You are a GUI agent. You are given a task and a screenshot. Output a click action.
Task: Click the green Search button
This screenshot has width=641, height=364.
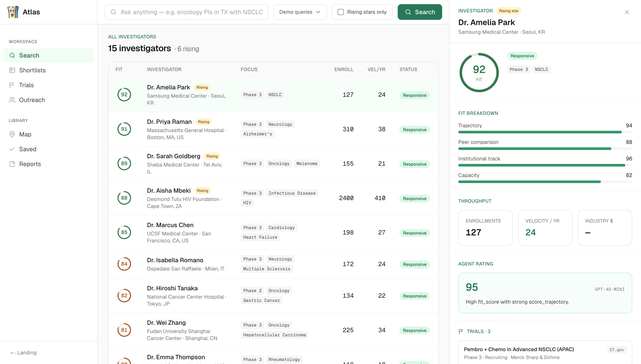(x=420, y=12)
